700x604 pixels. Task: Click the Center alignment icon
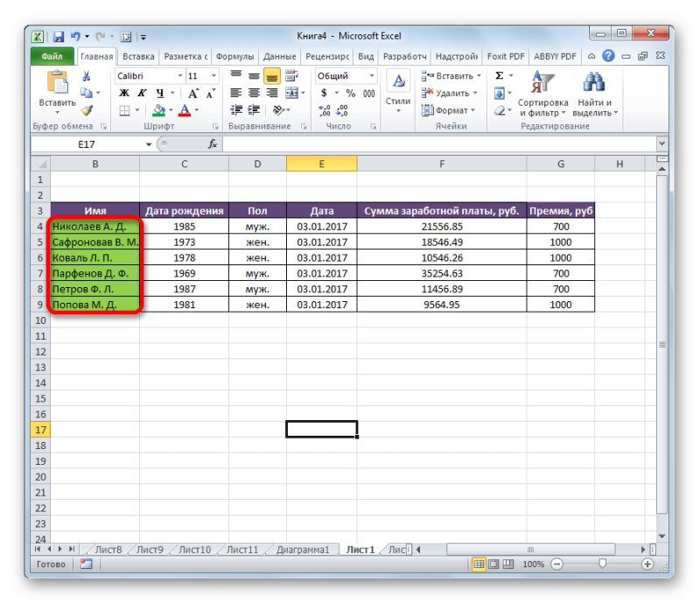254,93
